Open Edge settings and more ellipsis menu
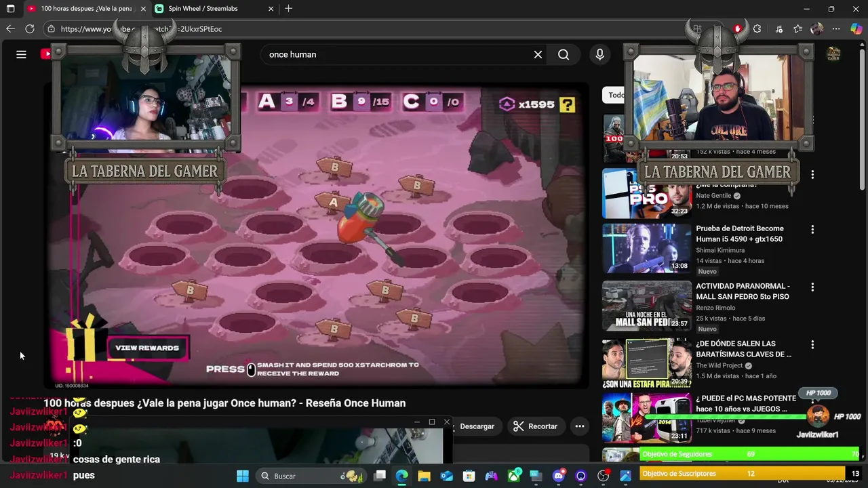 pyautogui.click(x=836, y=28)
